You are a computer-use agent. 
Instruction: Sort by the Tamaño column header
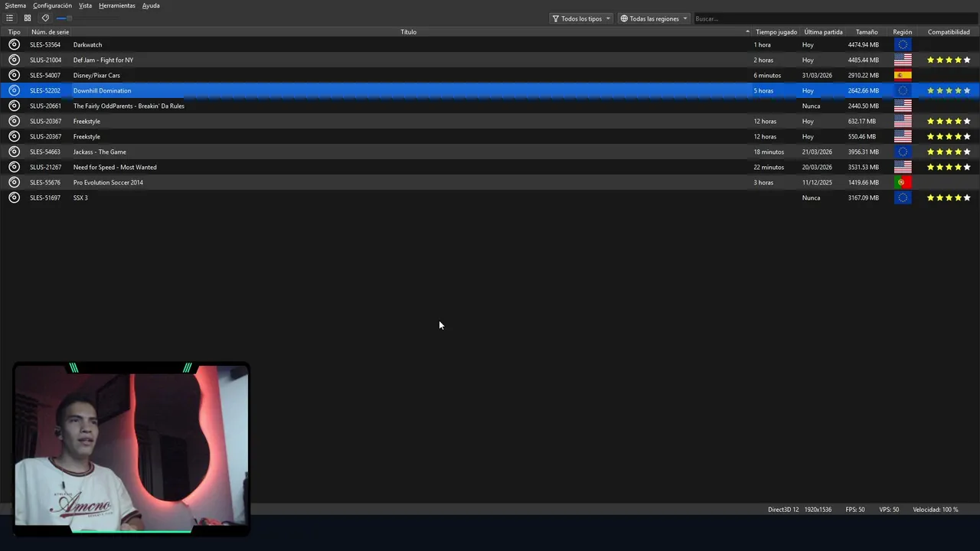click(867, 32)
